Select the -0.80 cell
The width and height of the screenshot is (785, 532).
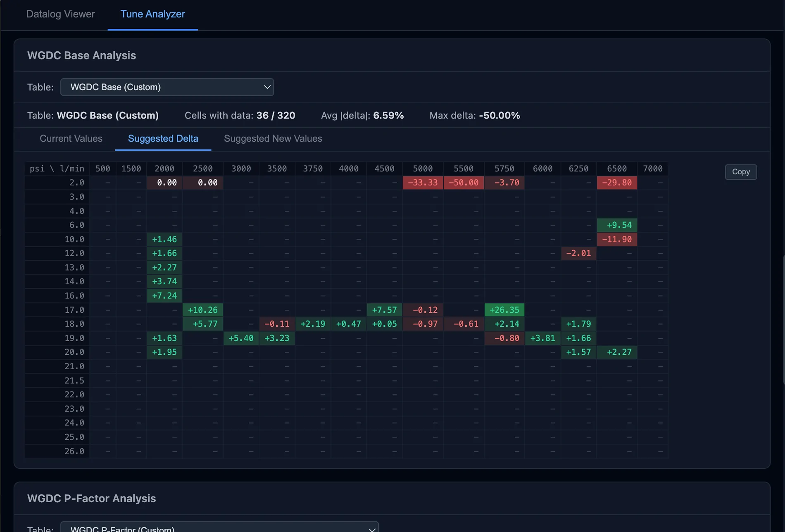[x=504, y=338]
